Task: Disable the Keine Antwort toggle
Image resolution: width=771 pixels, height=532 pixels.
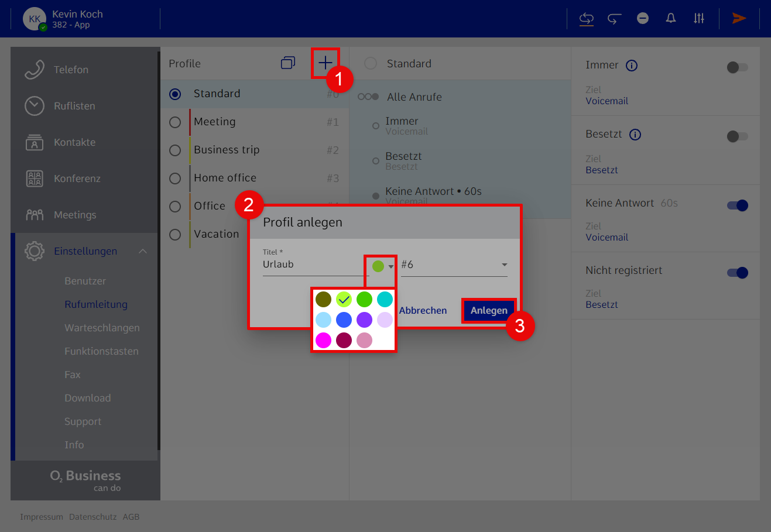Action: (x=737, y=205)
